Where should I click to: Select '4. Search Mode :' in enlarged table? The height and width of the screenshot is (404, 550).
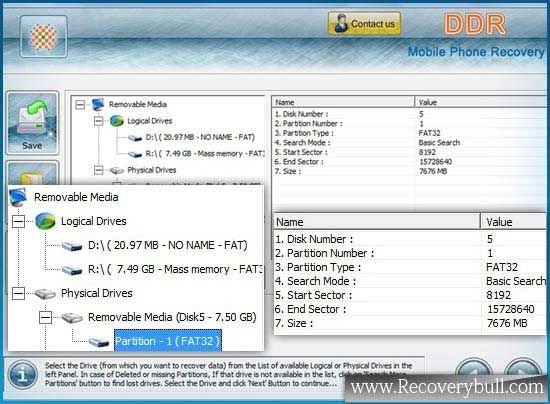tap(315, 281)
